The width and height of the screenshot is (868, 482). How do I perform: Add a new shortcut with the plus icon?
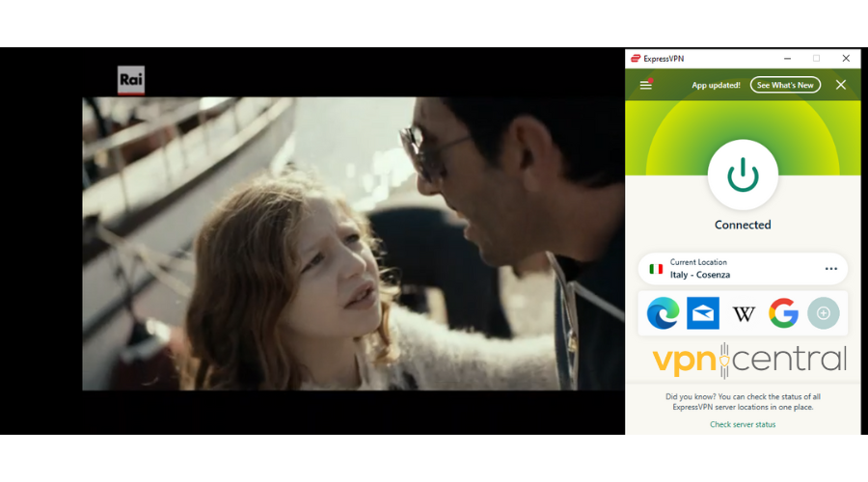point(824,313)
